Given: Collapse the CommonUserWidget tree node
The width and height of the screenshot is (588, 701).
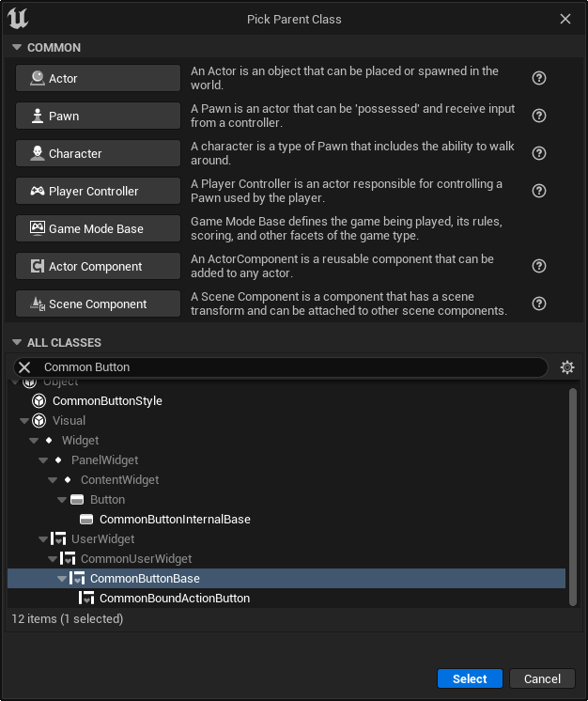Looking at the screenshot, I should coord(53,558).
